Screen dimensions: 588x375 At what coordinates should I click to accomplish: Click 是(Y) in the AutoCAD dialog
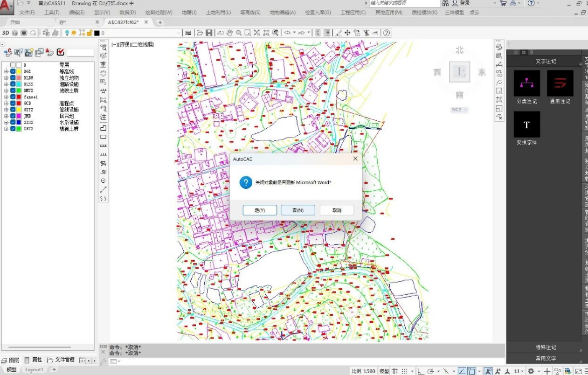[x=260, y=210]
